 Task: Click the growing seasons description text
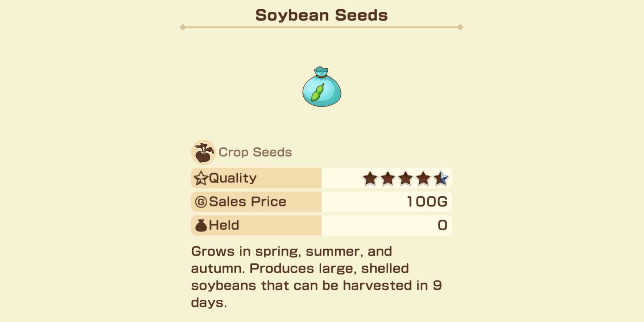[316, 276]
